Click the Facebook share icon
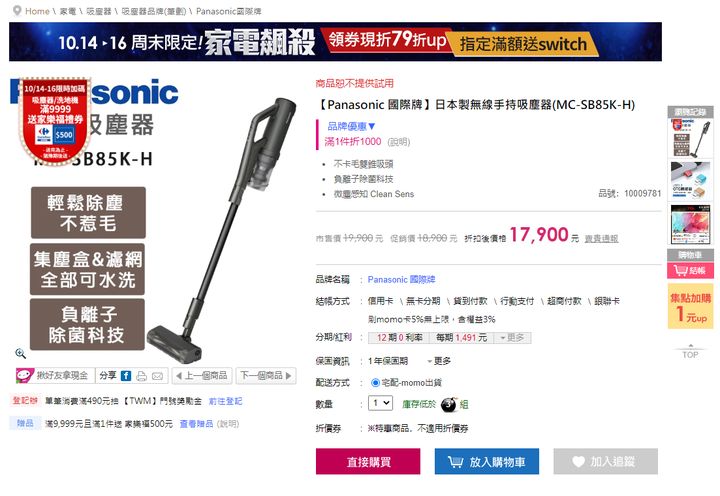Screen dimensions: 720x496 (126, 376)
